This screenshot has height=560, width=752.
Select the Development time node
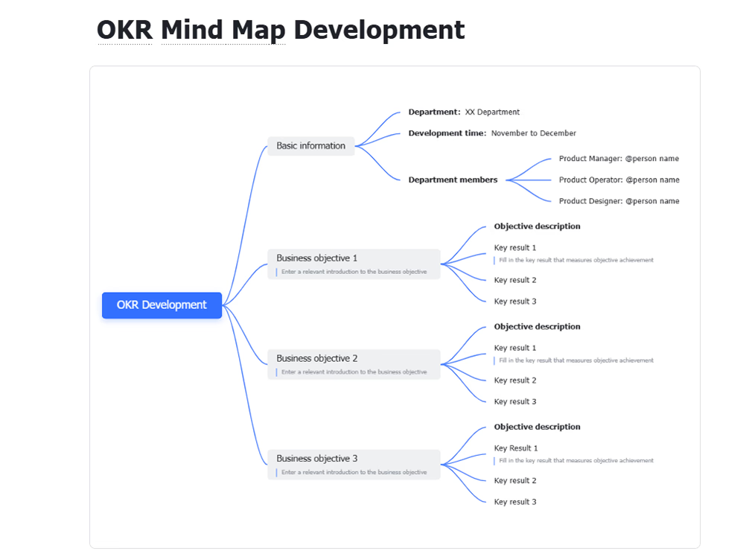[x=492, y=133]
